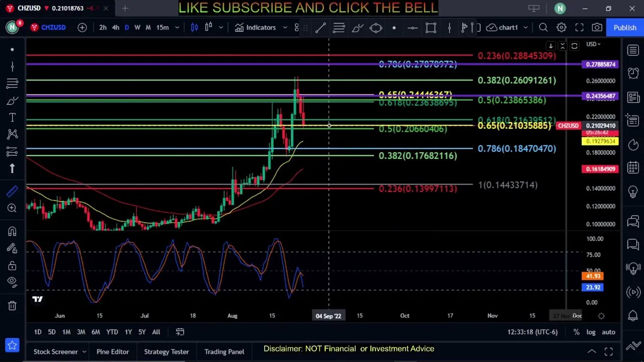Toggle stay in drawing mode pencil-lock

click(12, 248)
